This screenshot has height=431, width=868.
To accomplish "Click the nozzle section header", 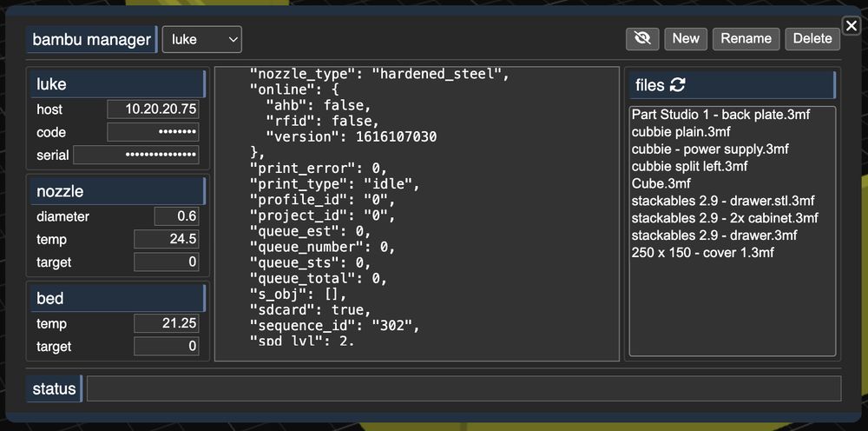I will tap(118, 191).
